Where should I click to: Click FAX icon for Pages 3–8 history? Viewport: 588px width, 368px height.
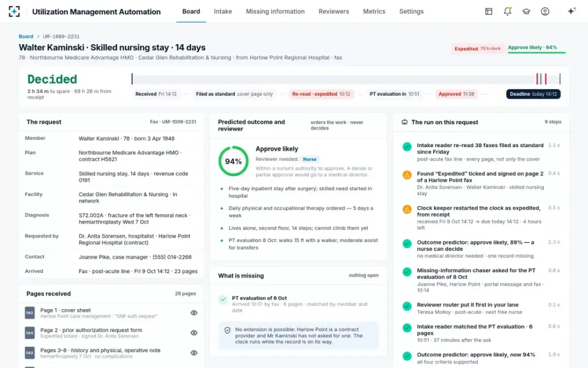pyautogui.click(x=30, y=353)
